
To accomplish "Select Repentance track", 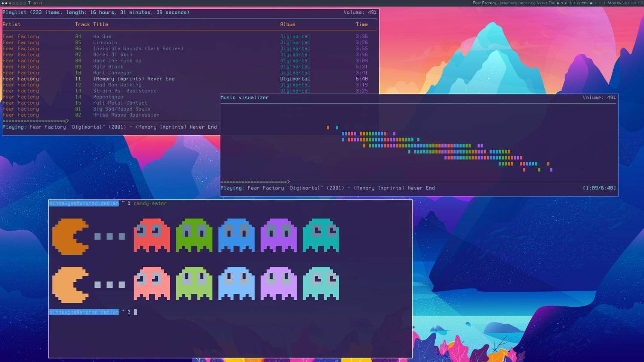I will click(x=111, y=97).
